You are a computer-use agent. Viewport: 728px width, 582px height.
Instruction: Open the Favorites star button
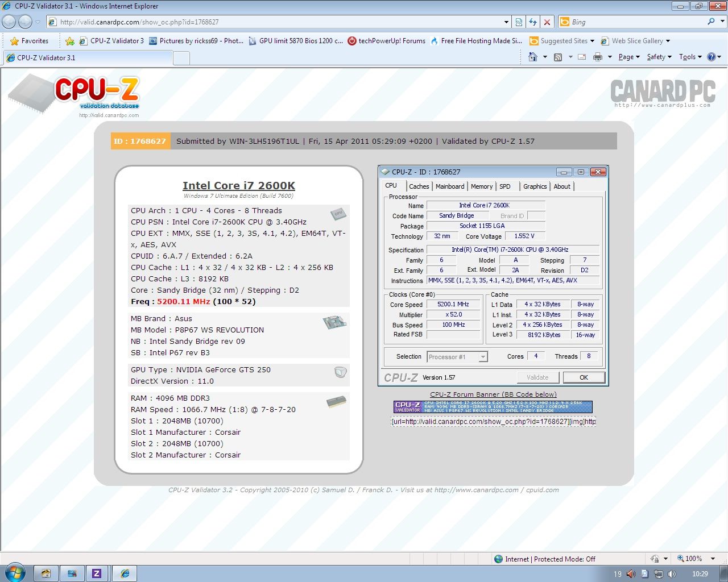(30, 41)
